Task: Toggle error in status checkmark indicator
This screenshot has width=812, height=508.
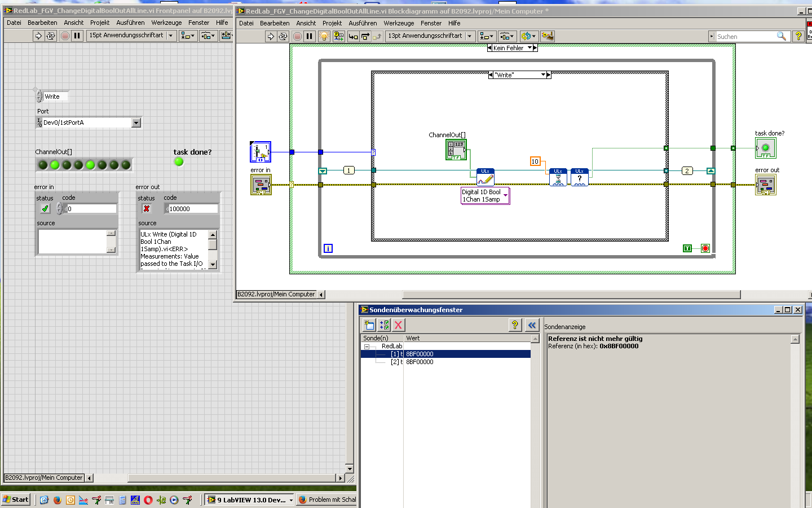Action: pyautogui.click(x=45, y=209)
